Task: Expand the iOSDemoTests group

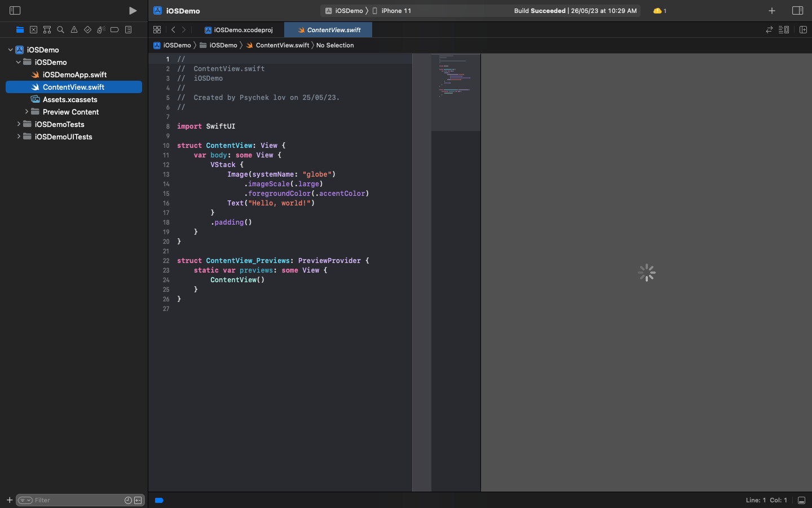Action: [19, 124]
